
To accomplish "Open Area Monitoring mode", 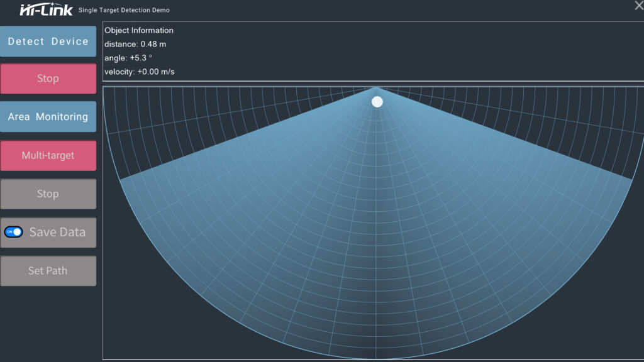I will (x=48, y=117).
